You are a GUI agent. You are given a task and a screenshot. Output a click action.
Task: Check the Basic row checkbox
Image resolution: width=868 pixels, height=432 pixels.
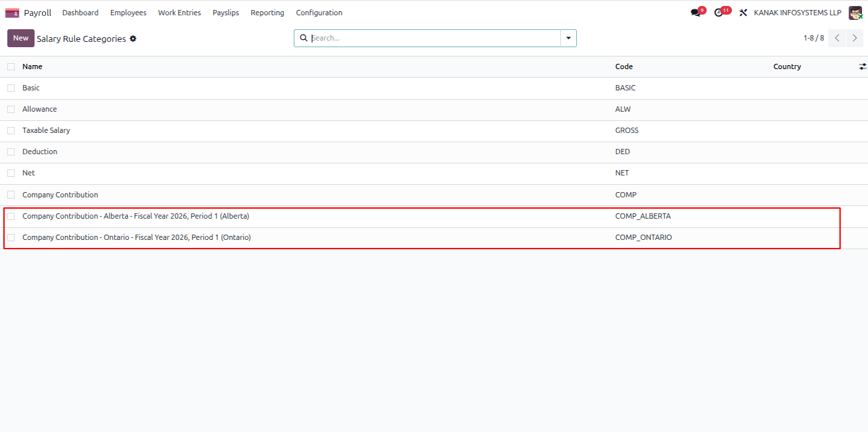pyautogui.click(x=11, y=88)
